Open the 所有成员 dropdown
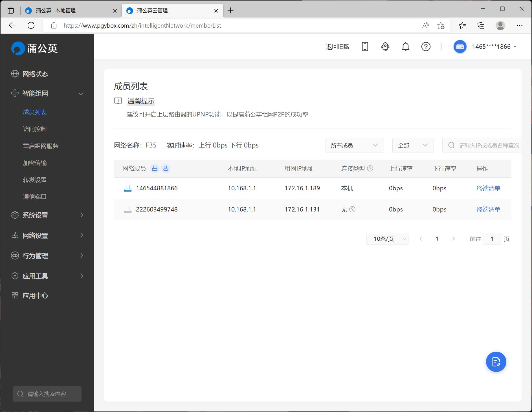 pos(354,145)
